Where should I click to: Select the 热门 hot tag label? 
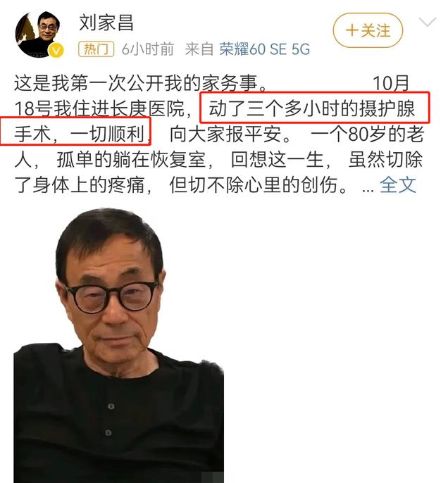point(96,49)
